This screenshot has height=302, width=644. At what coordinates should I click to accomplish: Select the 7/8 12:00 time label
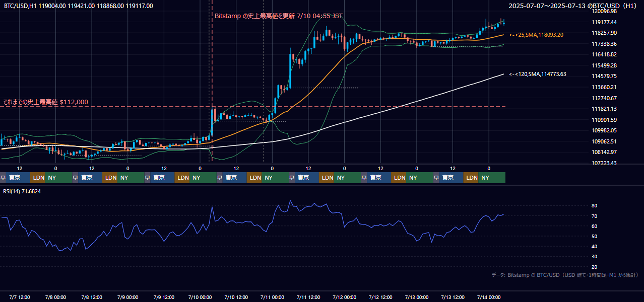point(92,297)
